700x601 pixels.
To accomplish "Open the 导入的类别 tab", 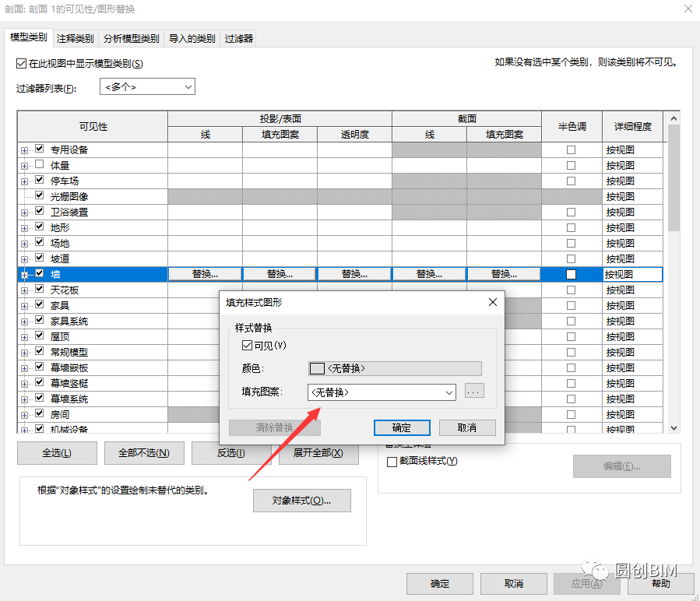I will point(192,38).
